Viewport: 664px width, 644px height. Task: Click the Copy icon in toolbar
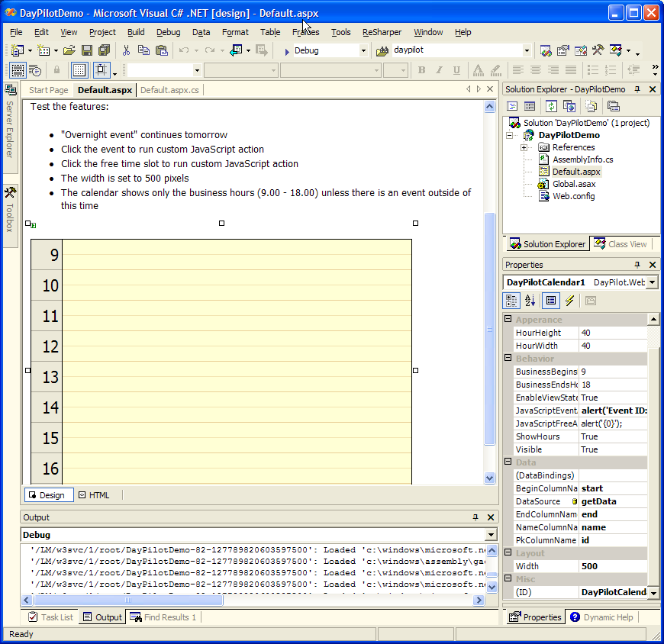(x=143, y=50)
